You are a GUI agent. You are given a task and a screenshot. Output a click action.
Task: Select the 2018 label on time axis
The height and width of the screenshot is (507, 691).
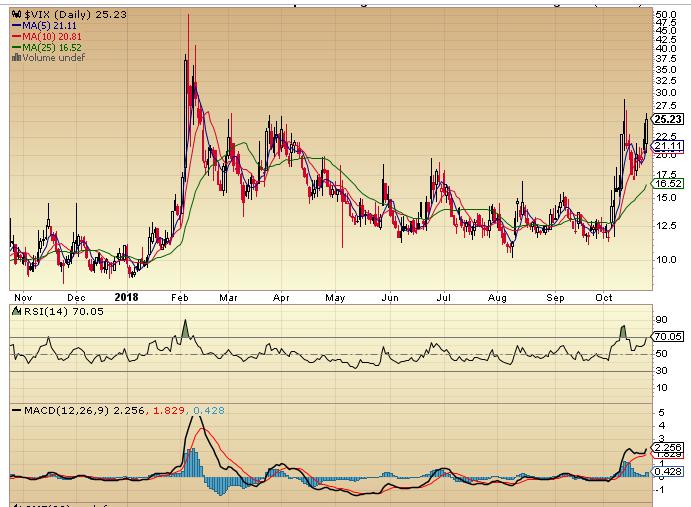pyautogui.click(x=125, y=297)
